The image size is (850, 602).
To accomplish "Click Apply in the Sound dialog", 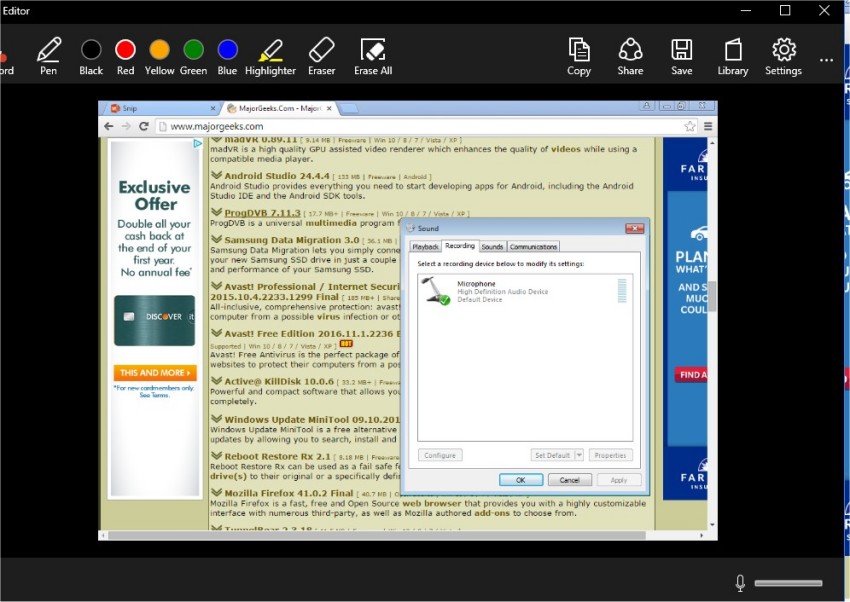I will pyautogui.click(x=619, y=480).
